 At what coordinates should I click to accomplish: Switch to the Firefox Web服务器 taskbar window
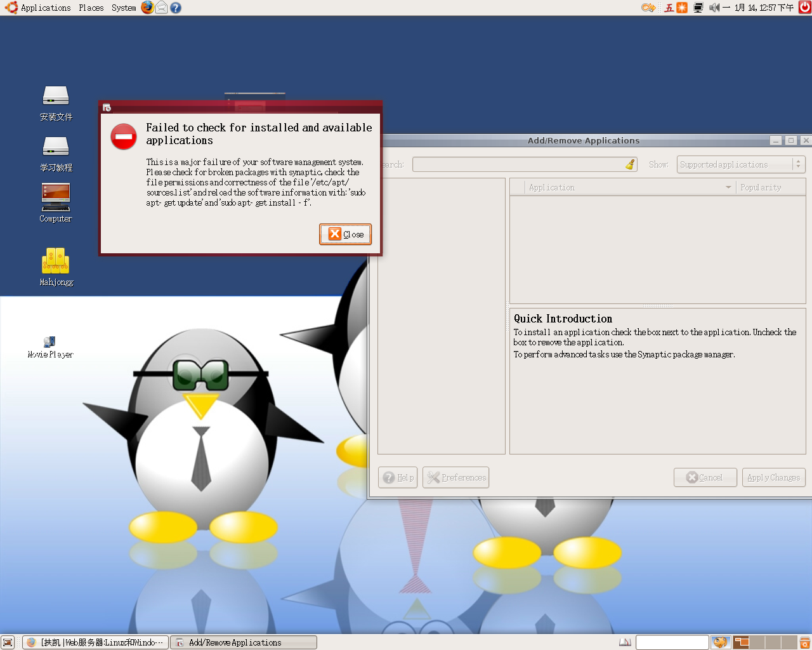pos(95,642)
